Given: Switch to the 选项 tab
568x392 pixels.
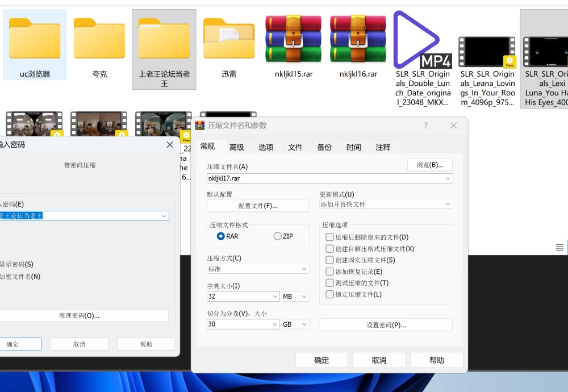Looking at the screenshot, I should pos(266,148).
